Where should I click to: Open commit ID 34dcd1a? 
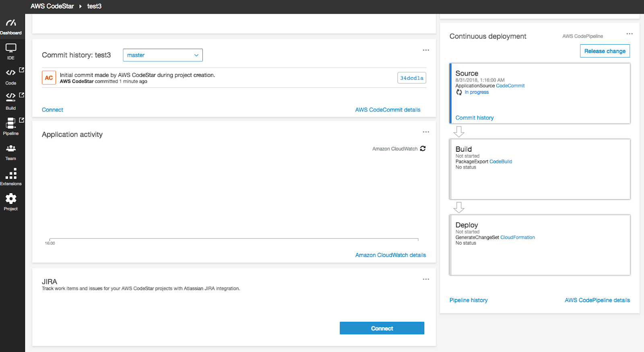click(411, 78)
